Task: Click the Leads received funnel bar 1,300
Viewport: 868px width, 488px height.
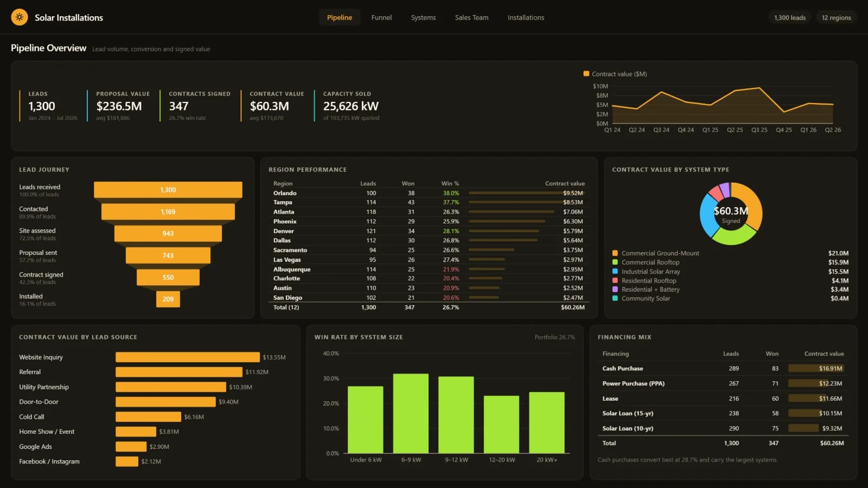Action: point(168,190)
